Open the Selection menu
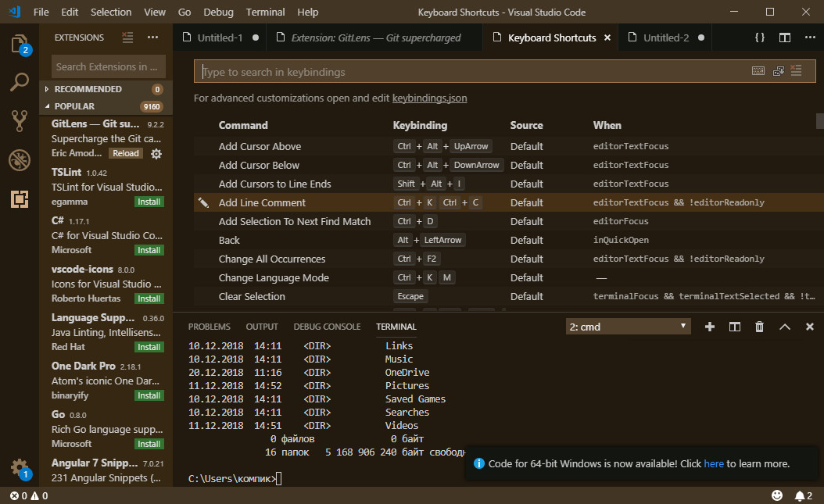Image resolution: width=824 pixels, height=504 pixels. click(x=111, y=12)
